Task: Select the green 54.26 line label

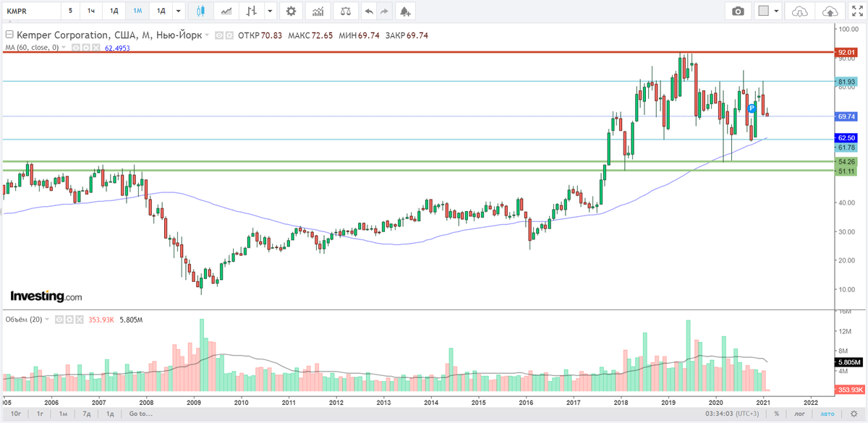Action: (846, 162)
